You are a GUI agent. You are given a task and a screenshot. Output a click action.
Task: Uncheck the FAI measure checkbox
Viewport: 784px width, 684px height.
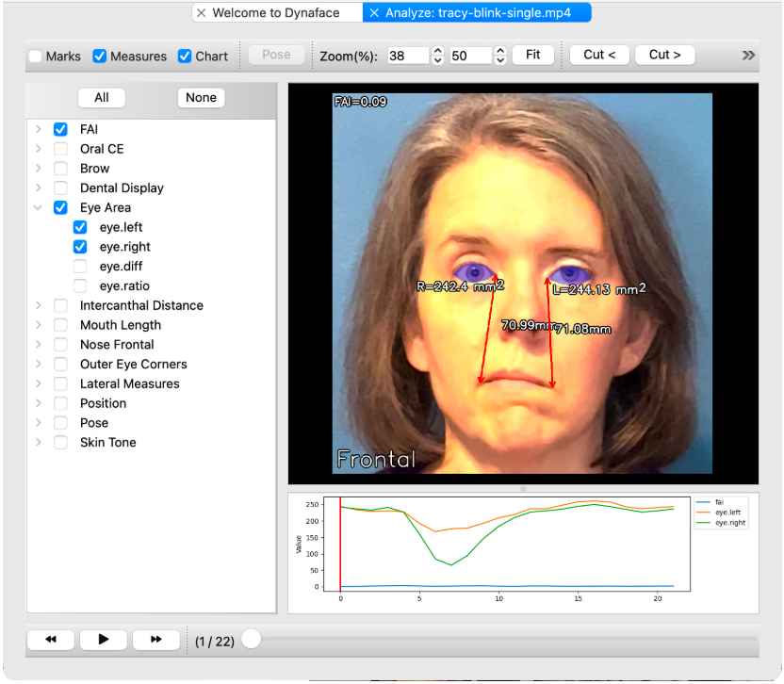click(x=60, y=129)
